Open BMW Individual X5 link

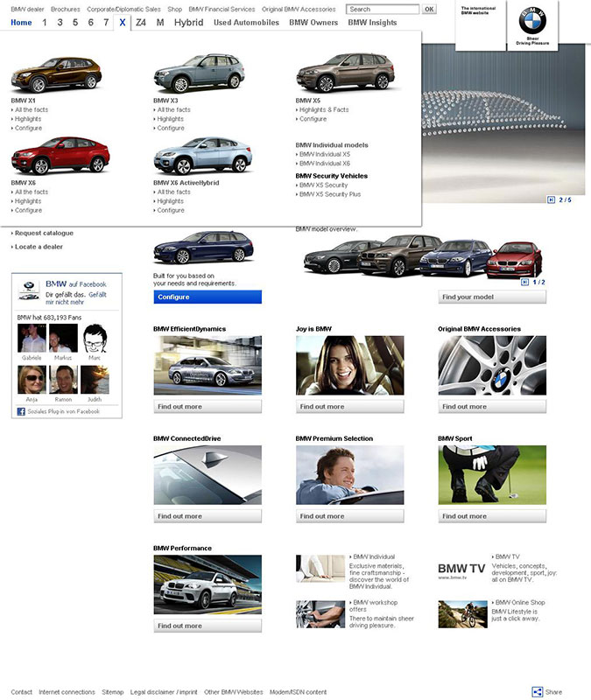coord(325,154)
